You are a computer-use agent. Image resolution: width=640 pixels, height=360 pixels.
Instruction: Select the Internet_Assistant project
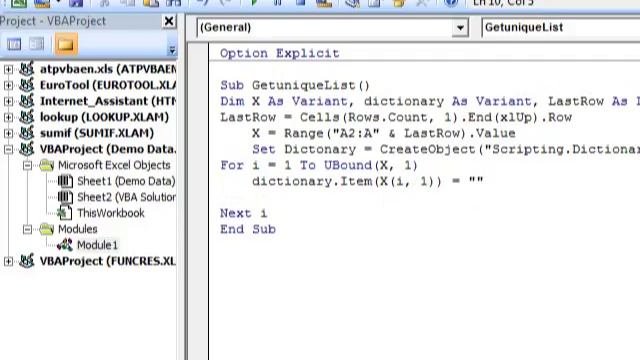pos(108,101)
